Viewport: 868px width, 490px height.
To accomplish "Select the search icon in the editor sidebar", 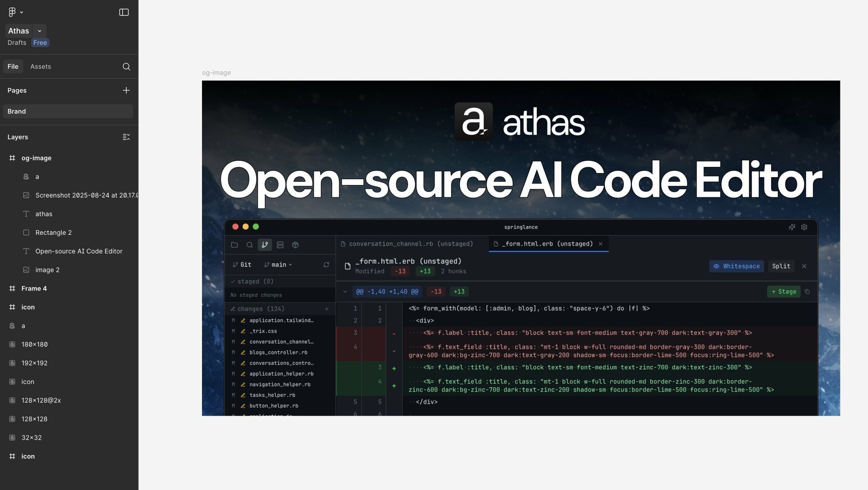I will 250,245.
